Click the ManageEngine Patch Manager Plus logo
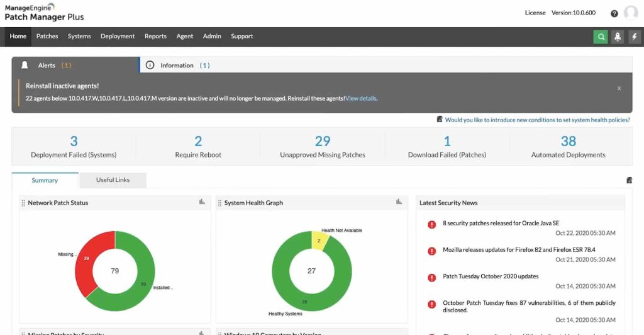The width and height of the screenshot is (644, 335). coord(44,13)
